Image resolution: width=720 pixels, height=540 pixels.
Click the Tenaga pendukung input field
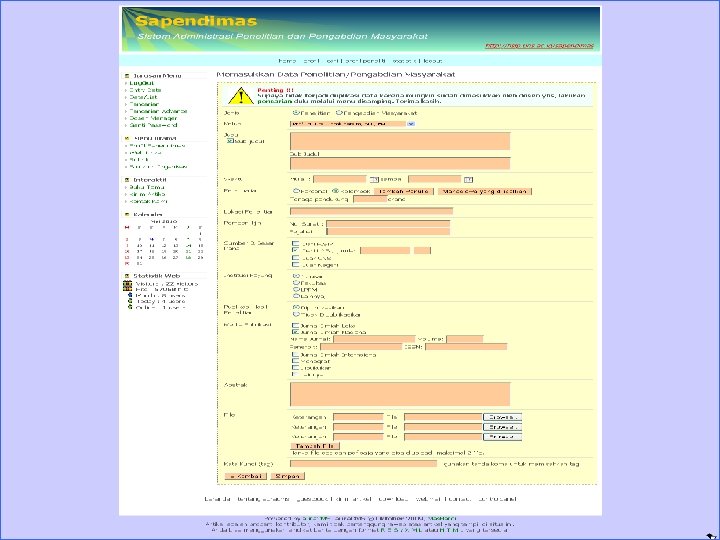click(370, 199)
